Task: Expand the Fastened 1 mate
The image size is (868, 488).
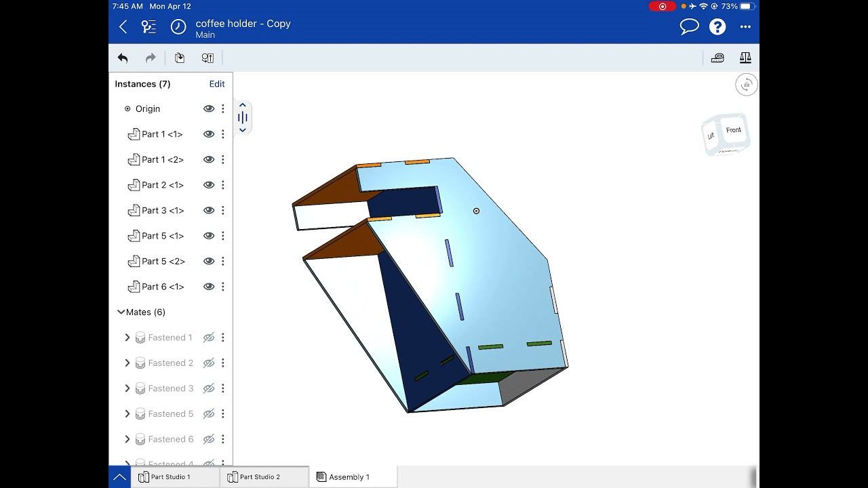Action: tap(127, 338)
